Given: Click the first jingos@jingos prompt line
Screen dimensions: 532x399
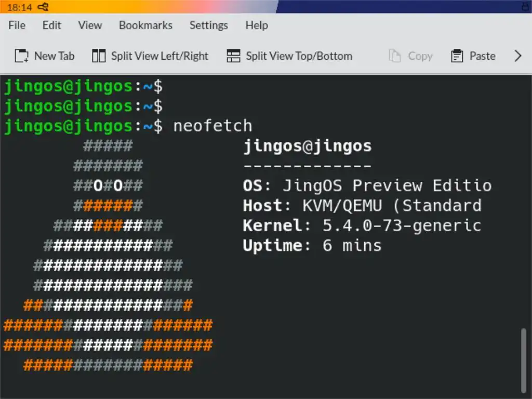Looking at the screenshot, I should pos(84,86).
